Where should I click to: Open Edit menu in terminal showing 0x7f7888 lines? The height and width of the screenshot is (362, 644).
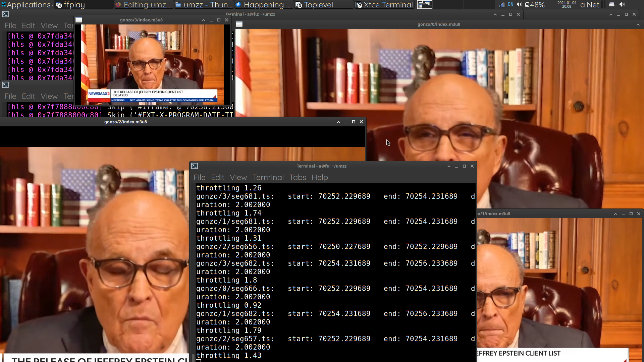[x=29, y=96]
